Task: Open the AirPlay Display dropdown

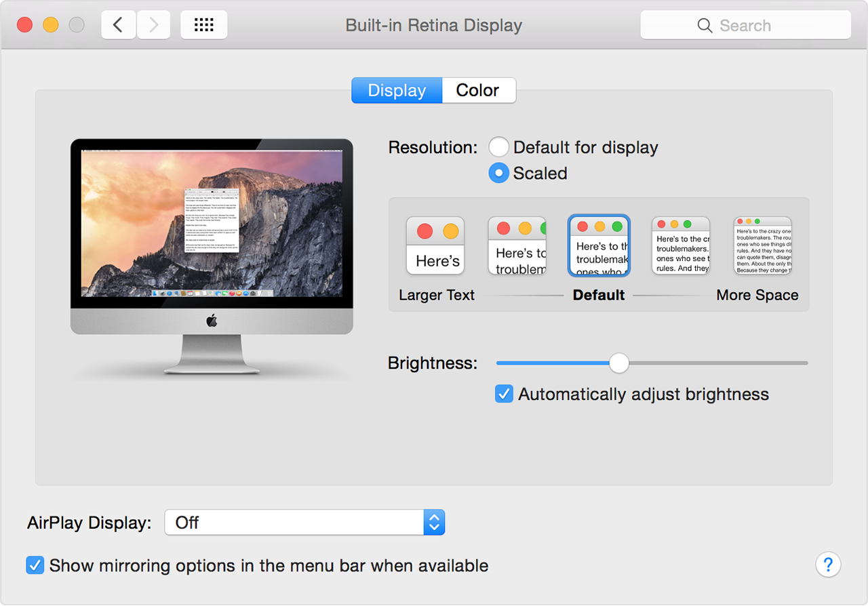Action: [x=434, y=522]
